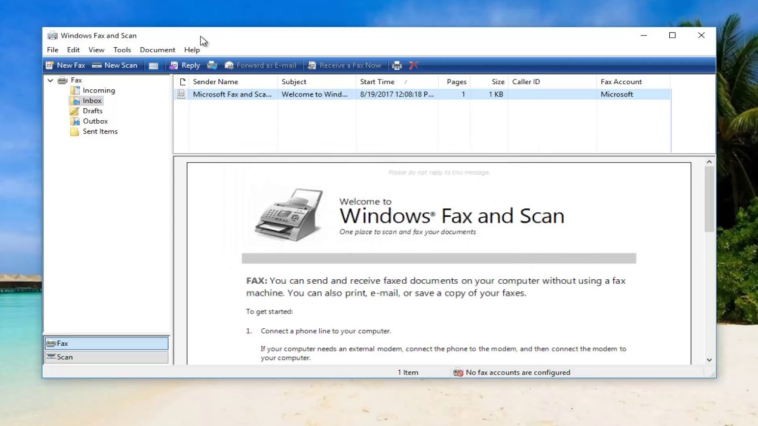758x426 pixels.
Task: Close the Windows Fax and Scan window
Action: tap(701, 35)
